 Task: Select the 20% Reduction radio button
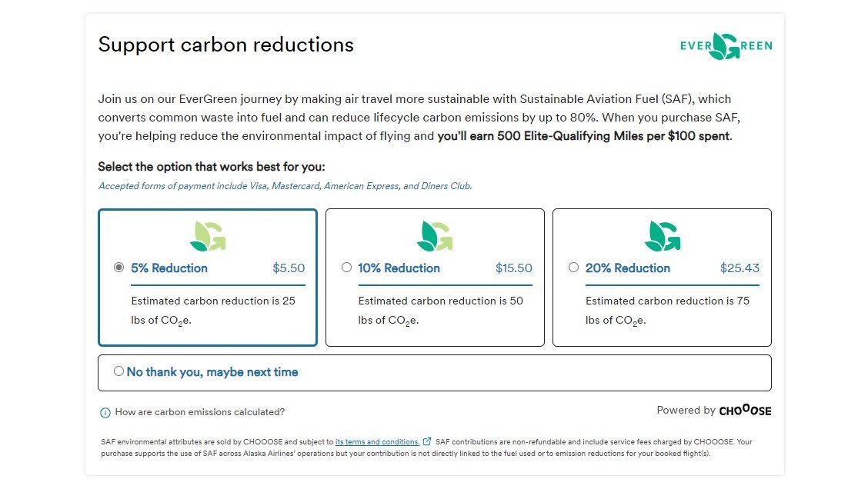(573, 268)
